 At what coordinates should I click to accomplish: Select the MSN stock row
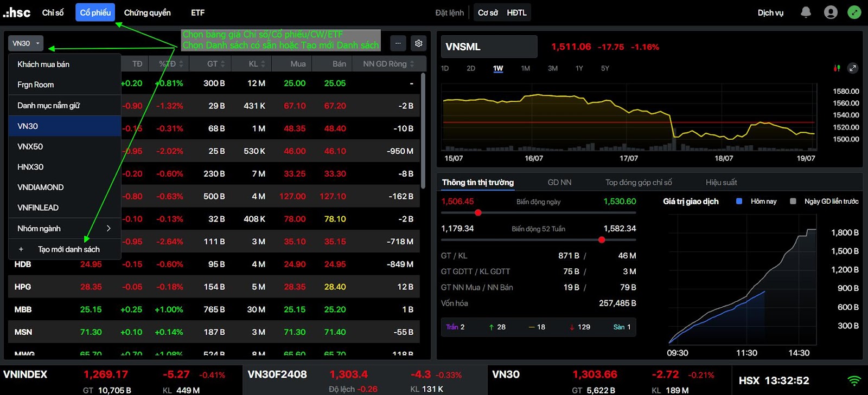[x=214, y=332]
